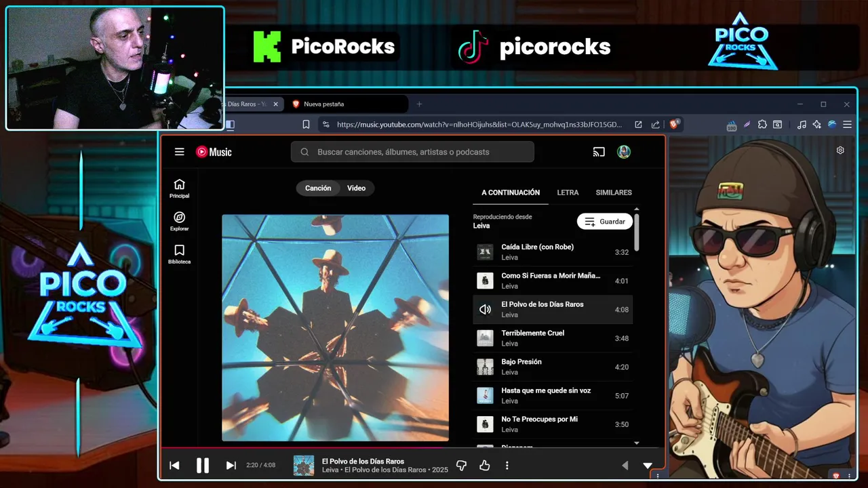Play No Te Preocupes por Mi
This screenshot has height=488, width=868.
(553, 424)
